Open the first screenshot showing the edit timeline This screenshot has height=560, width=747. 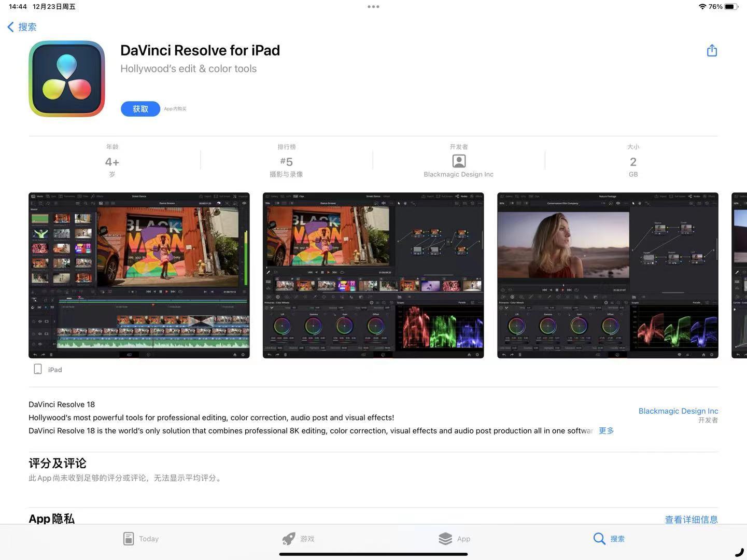[x=138, y=275]
